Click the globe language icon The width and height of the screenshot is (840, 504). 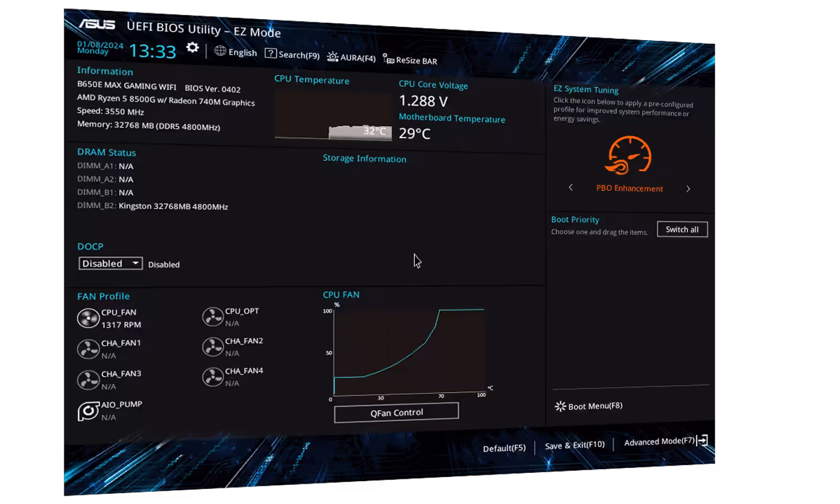pyautogui.click(x=220, y=51)
